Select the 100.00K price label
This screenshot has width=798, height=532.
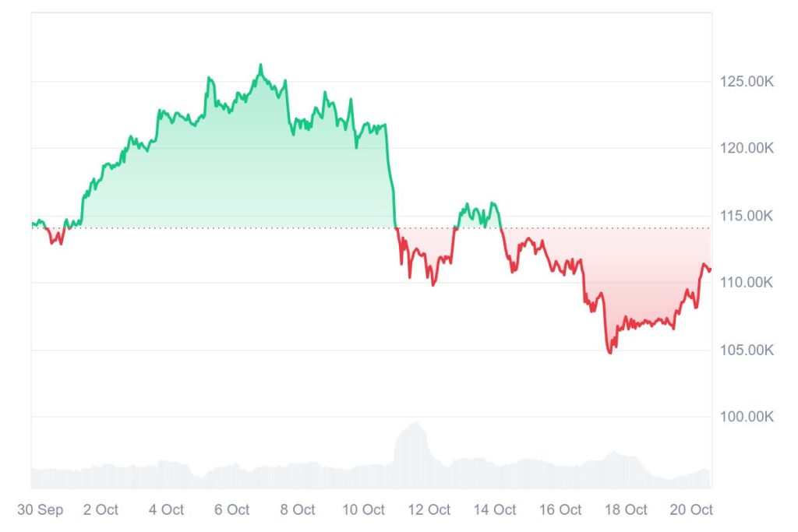(x=747, y=417)
